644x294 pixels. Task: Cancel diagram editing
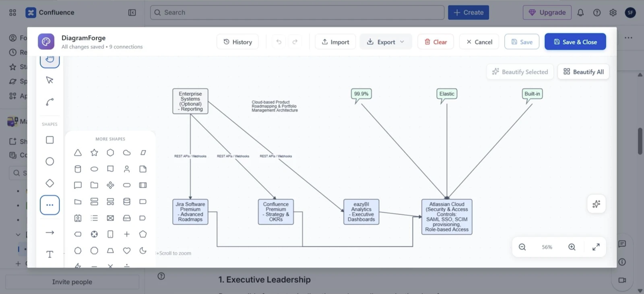pos(479,41)
